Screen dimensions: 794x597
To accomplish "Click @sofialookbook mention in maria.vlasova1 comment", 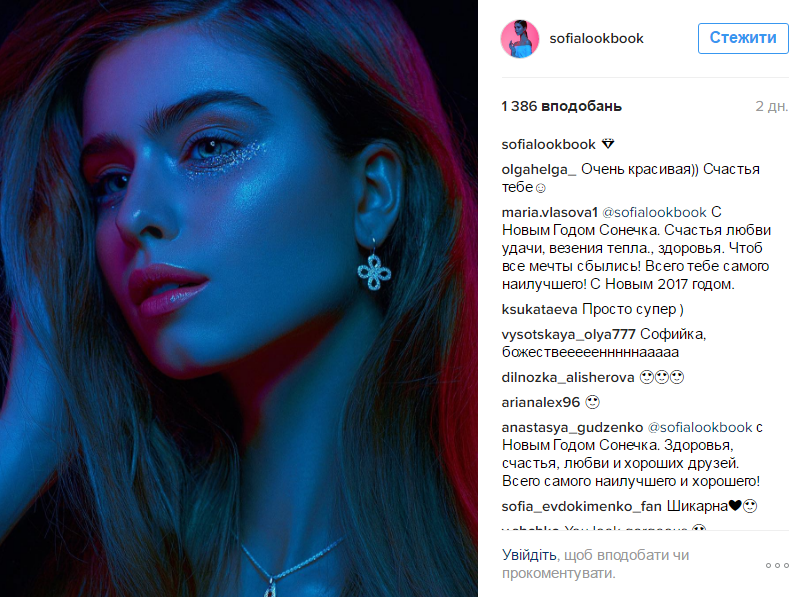I will pyautogui.click(x=654, y=212).
